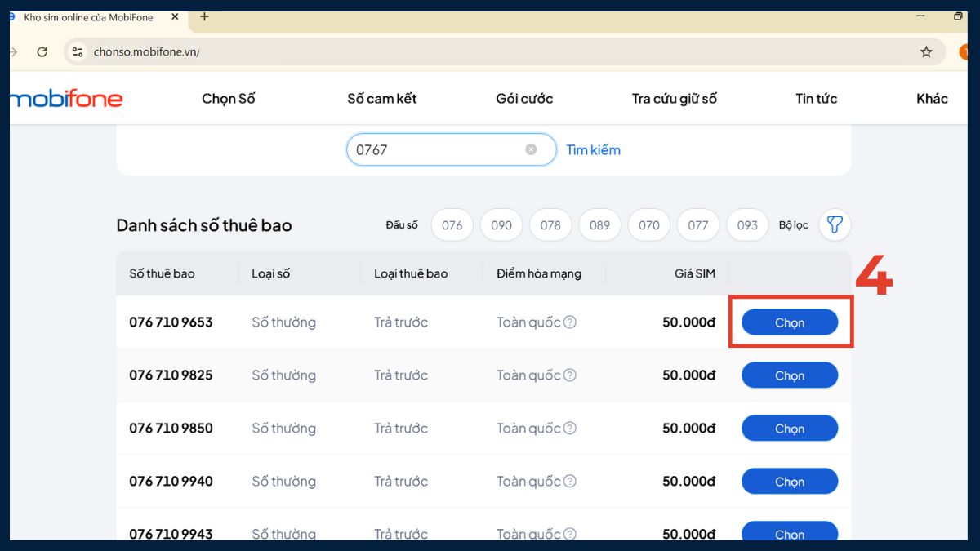
Task: Click phone number 076 710 9850
Action: [x=171, y=428]
